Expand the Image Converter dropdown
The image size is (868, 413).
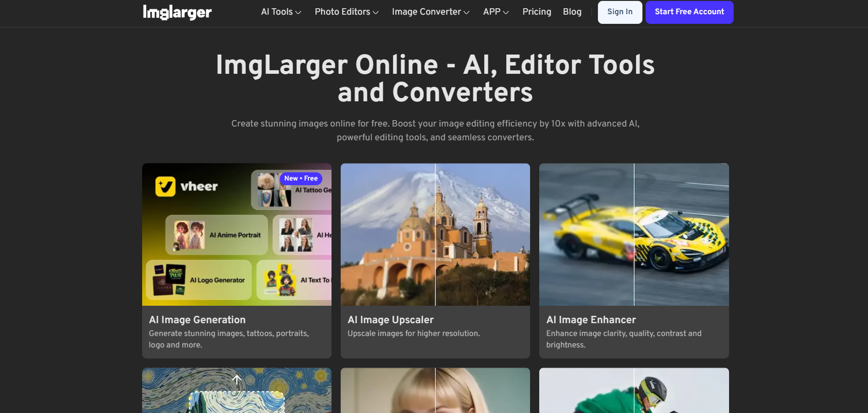pyautogui.click(x=430, y=12)
